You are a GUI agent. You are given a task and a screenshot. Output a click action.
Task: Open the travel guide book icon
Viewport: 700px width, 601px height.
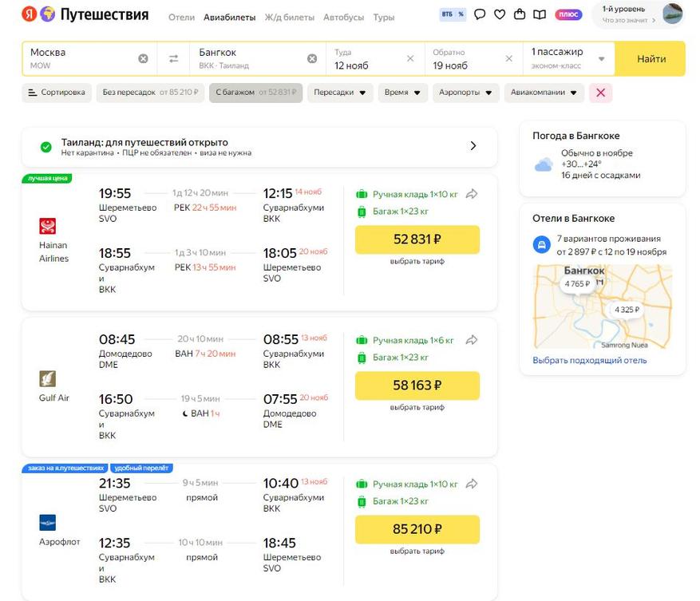[540, 14]
